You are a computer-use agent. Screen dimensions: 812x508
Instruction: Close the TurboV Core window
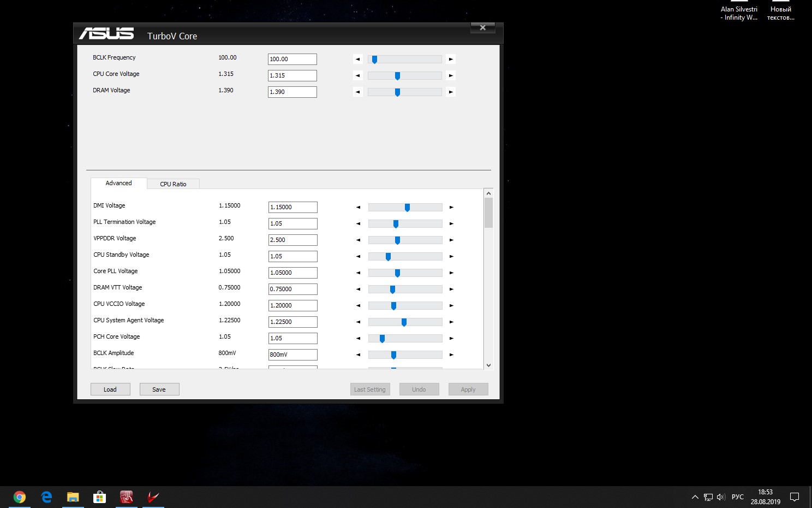click(483, 28)
